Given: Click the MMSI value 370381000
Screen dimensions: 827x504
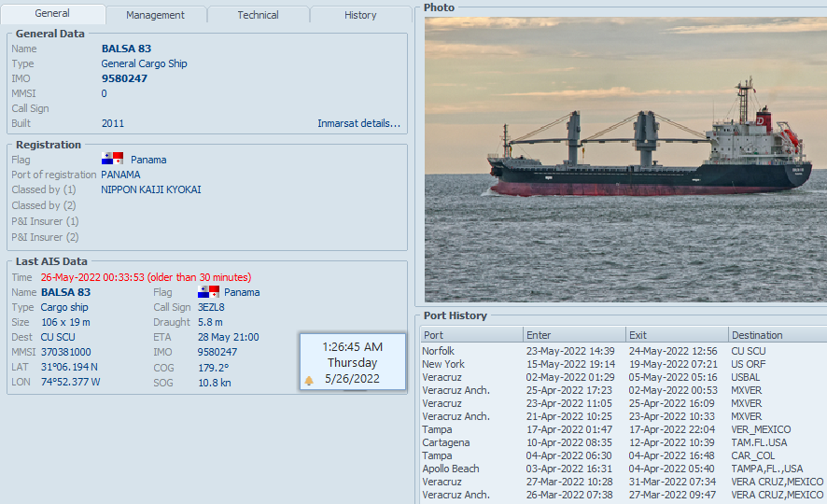Looking at the screenshot, I should (x=66, y=352).
